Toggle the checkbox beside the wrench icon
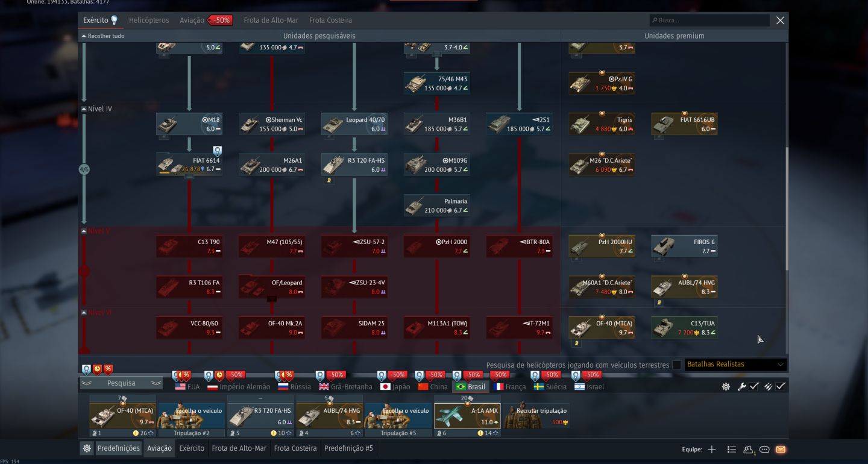 click(754, 387)
